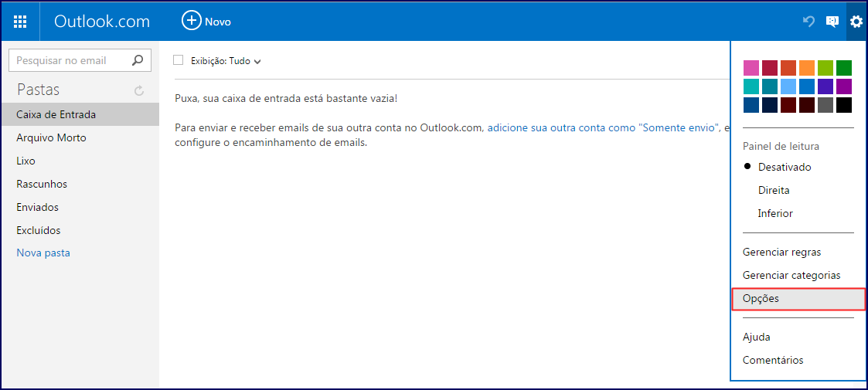Screen dimensions: 868x390
Task: Open Opções in settings menu
Action: click(798, 299)
